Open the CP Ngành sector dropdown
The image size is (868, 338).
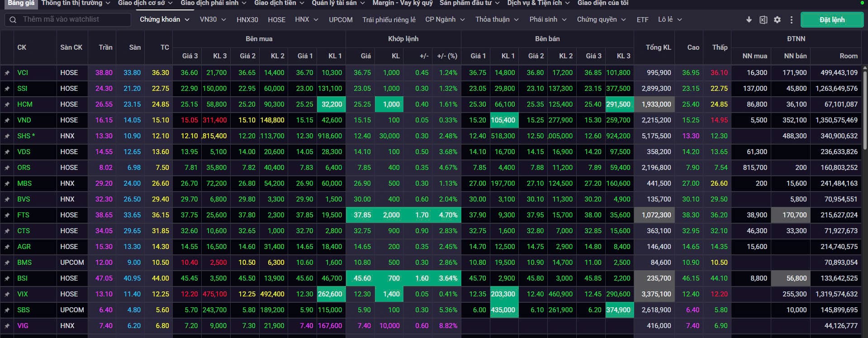click(445, 19)
